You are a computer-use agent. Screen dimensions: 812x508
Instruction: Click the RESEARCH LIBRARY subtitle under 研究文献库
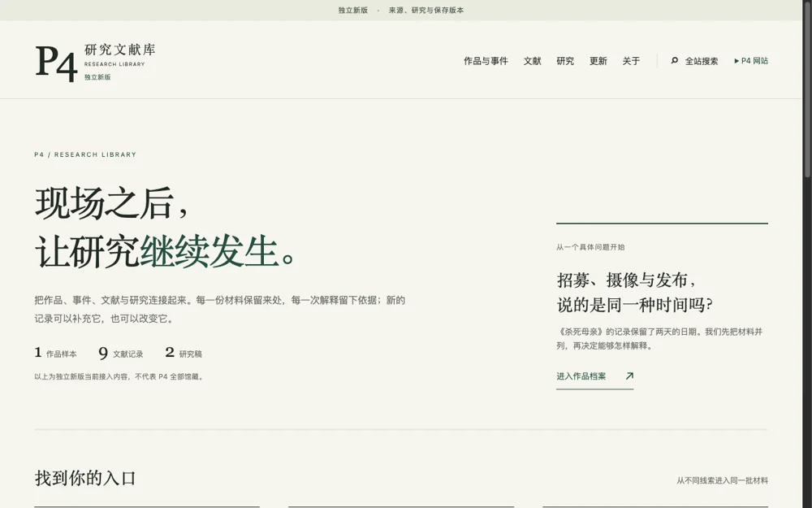click(x=114, y=64)
